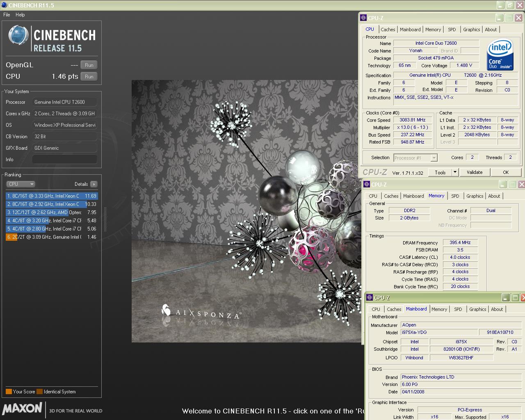This screenshot has height=420, width=525.
Task: Switch to About tab in top CPU-Z window
Action: 491,30
